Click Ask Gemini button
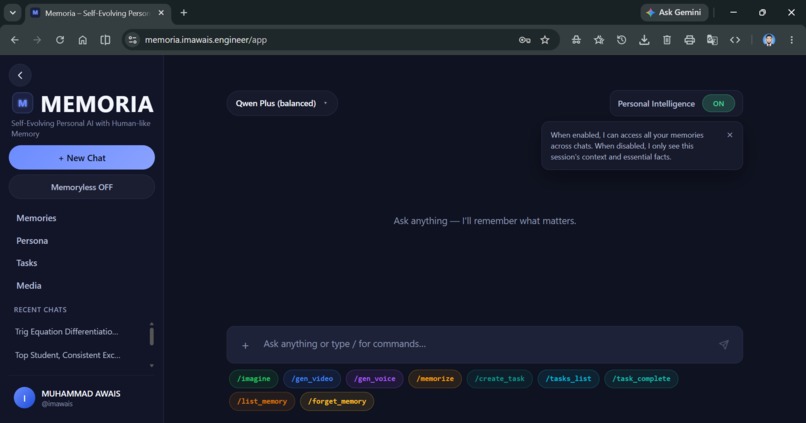This screenshot has height=423, width=806. coord(674,12)
